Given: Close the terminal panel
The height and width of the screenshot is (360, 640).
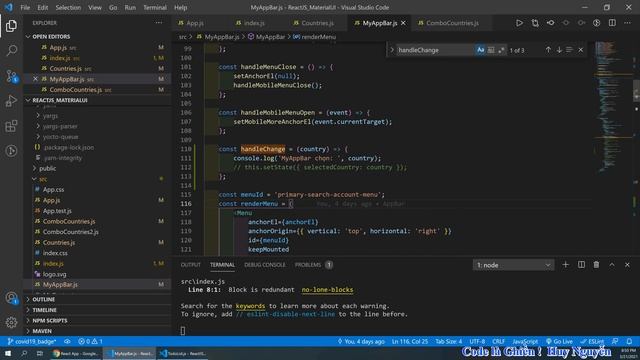Looking at the screenshot, I should 627,264.
